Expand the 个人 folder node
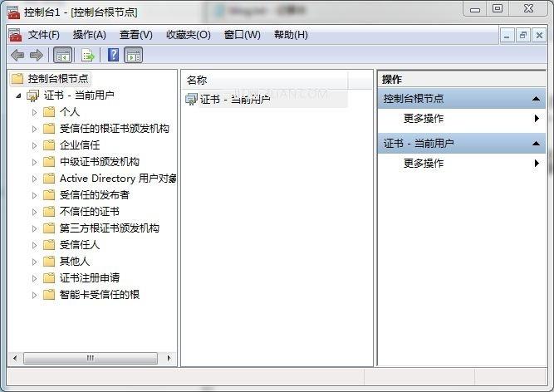The image size is (554, 392). pos(34,112)
